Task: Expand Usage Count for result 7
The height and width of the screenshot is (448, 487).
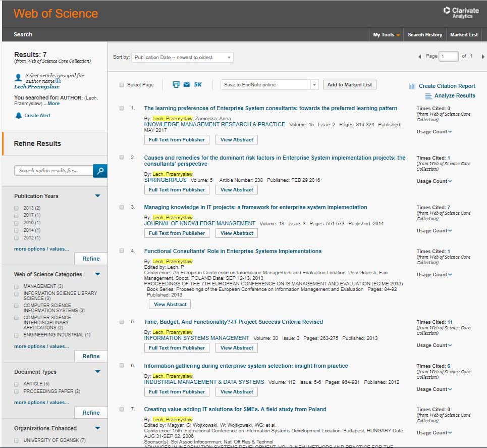Action: click(x=434, y=433)
